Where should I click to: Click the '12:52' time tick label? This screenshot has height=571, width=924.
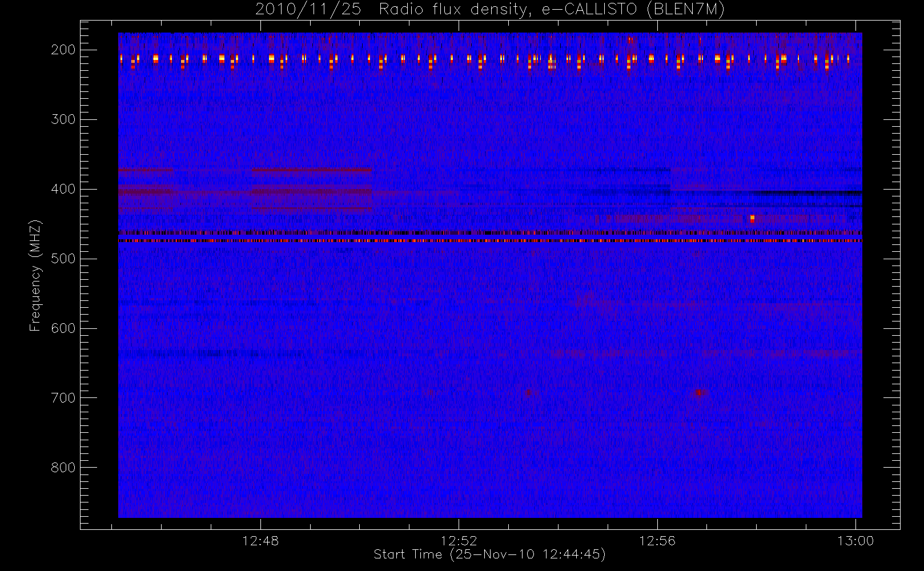(459, 540)
